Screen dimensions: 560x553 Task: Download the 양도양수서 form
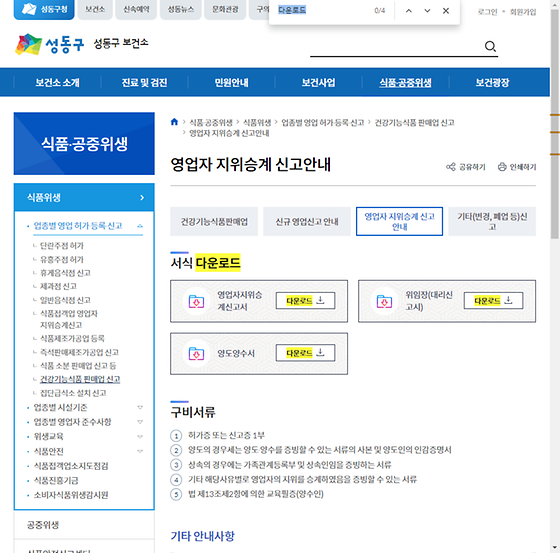(x=305, y=353)
